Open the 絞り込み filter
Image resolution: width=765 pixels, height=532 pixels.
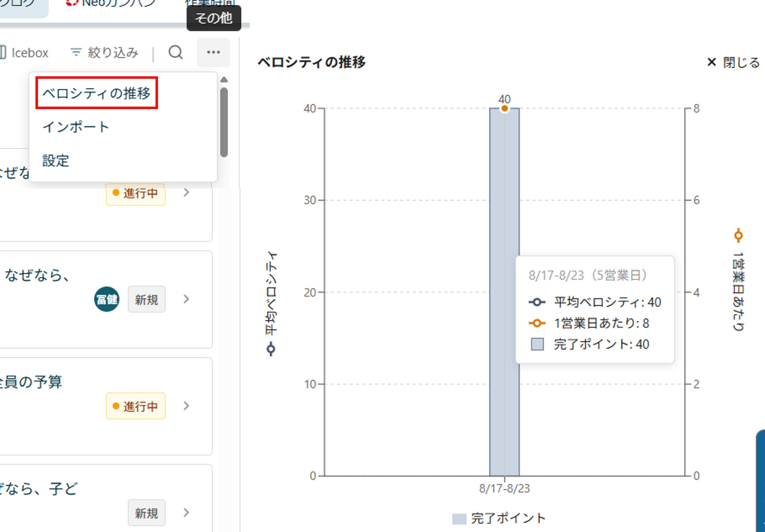click(104, 53)
